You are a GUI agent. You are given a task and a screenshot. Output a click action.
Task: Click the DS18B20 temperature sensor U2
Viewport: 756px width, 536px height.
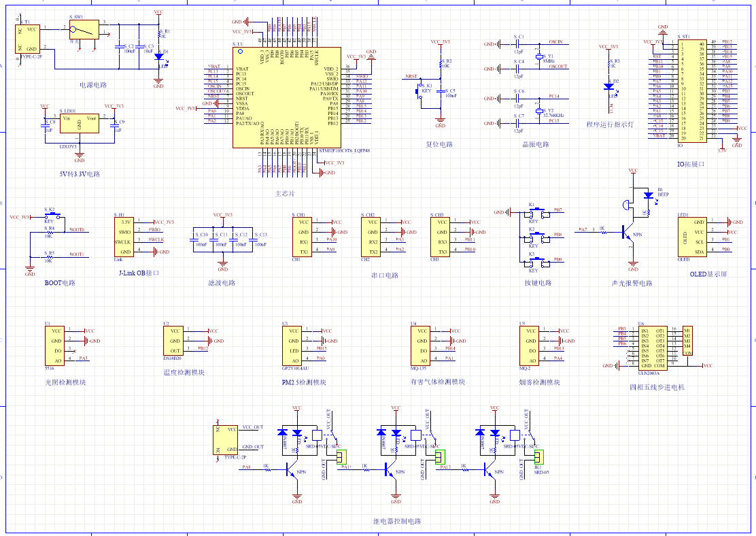click(x=174, y=341)
